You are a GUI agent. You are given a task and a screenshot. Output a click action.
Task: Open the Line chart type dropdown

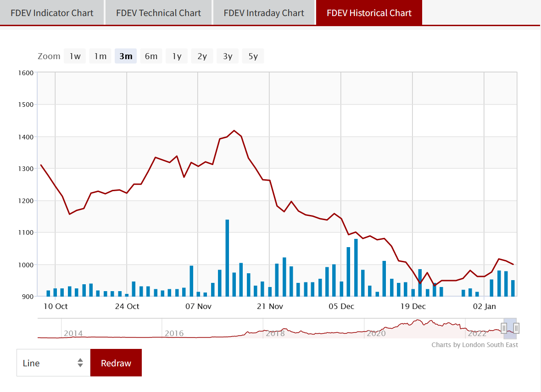(x=54, y=363)
